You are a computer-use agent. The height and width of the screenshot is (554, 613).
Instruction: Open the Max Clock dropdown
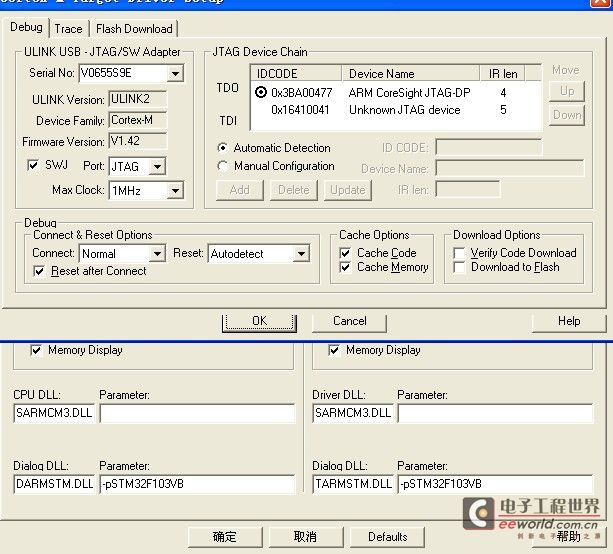click(176, 191)
